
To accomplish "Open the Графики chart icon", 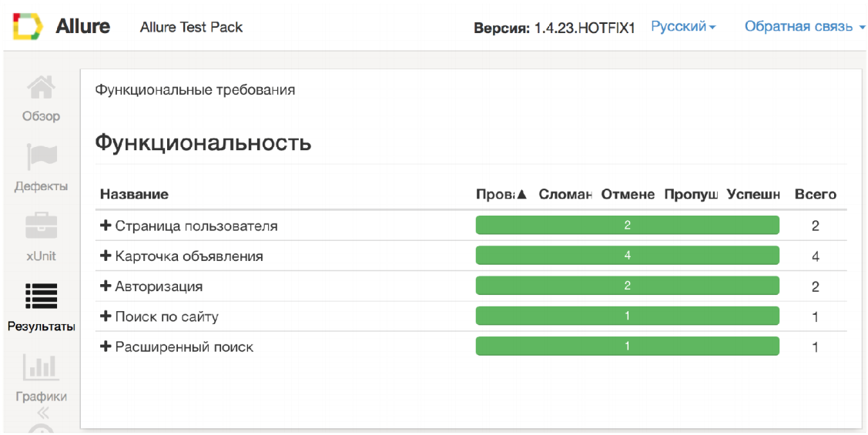I will tap(41, 366).
